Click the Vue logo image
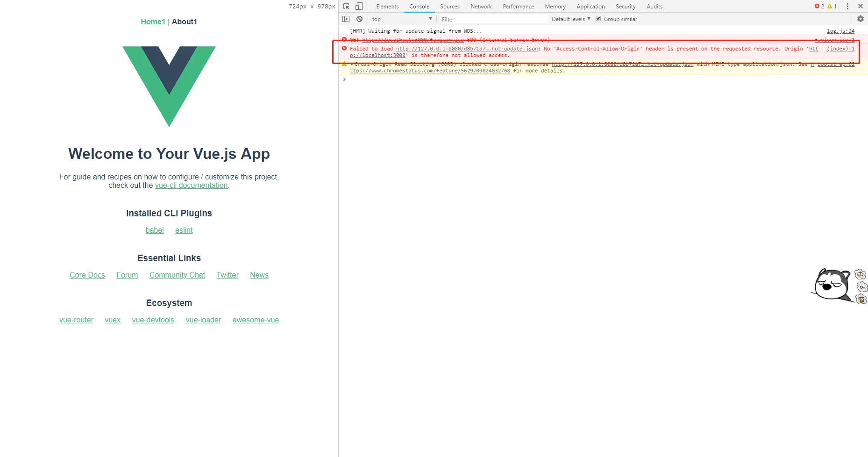 point(169,86)
